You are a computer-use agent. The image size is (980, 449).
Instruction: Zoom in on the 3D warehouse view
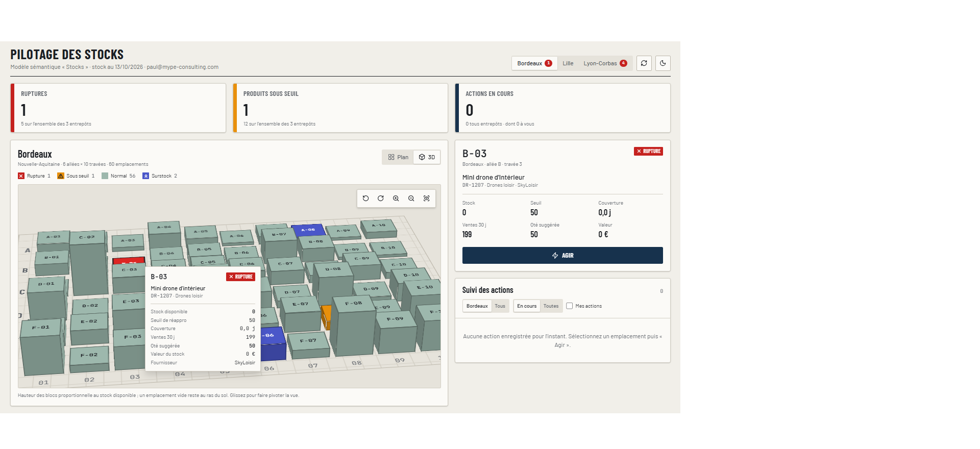[x=396, y=198]
